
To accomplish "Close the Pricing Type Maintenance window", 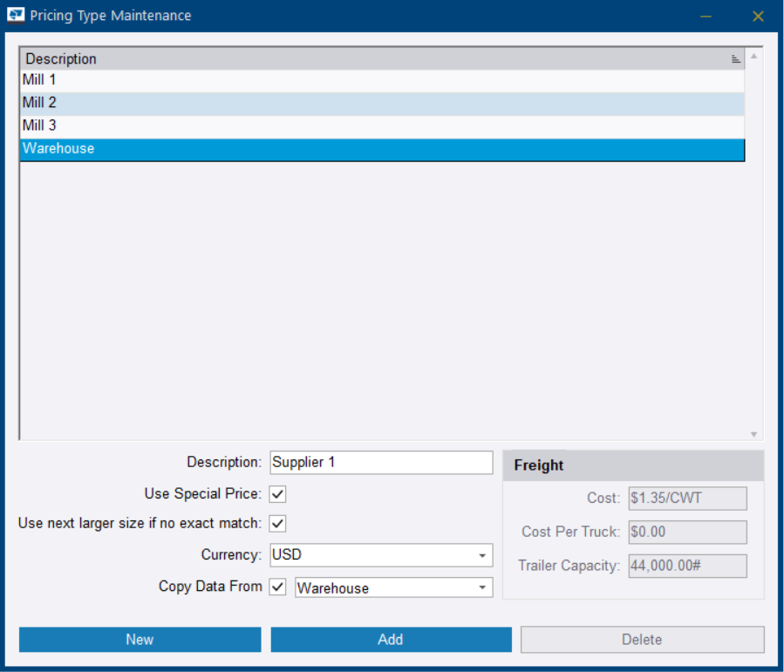I will [x=758, y=17].
